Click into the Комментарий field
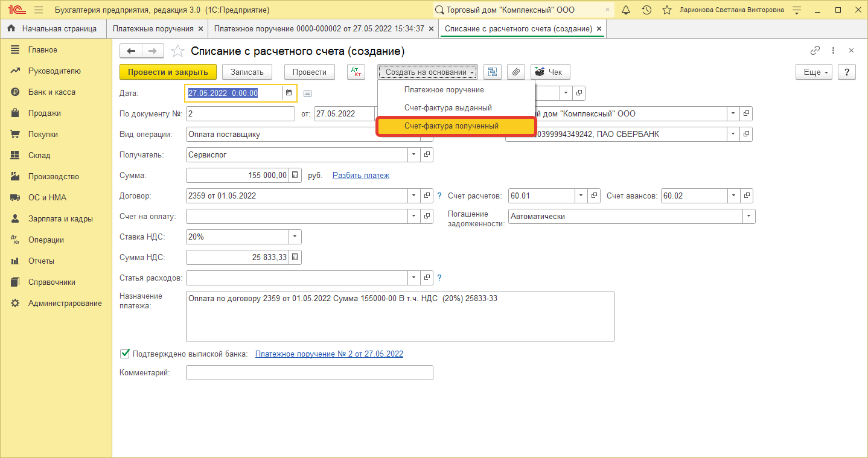 pos(310,373)
